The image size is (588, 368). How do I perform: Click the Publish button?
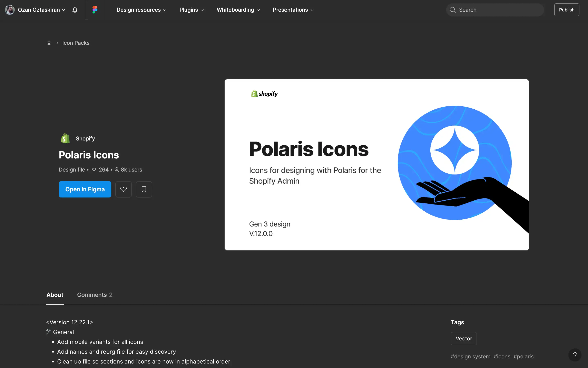(x=567, y=10)
